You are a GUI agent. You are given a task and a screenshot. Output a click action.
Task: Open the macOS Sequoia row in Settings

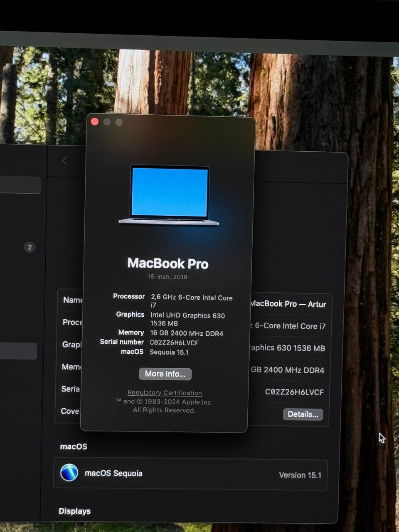point(190,473)
